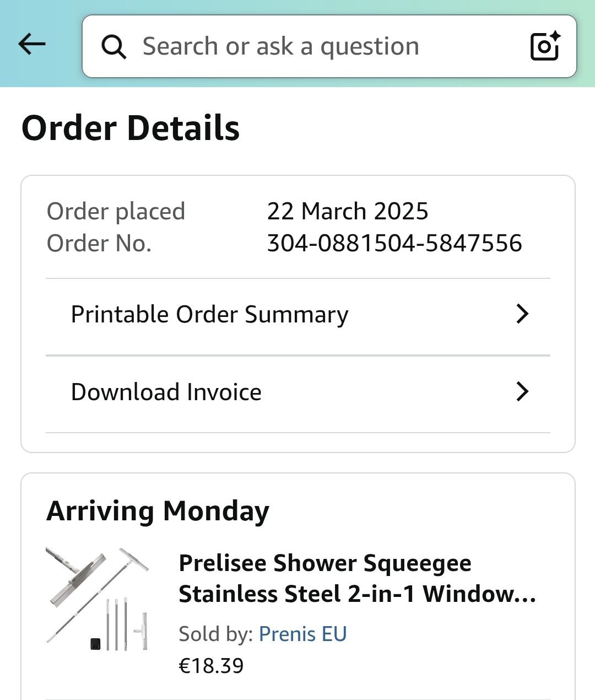595x700 pixels.
Task: Open the shower squeegee product thumbnail
Action: [x=98, y=599]
